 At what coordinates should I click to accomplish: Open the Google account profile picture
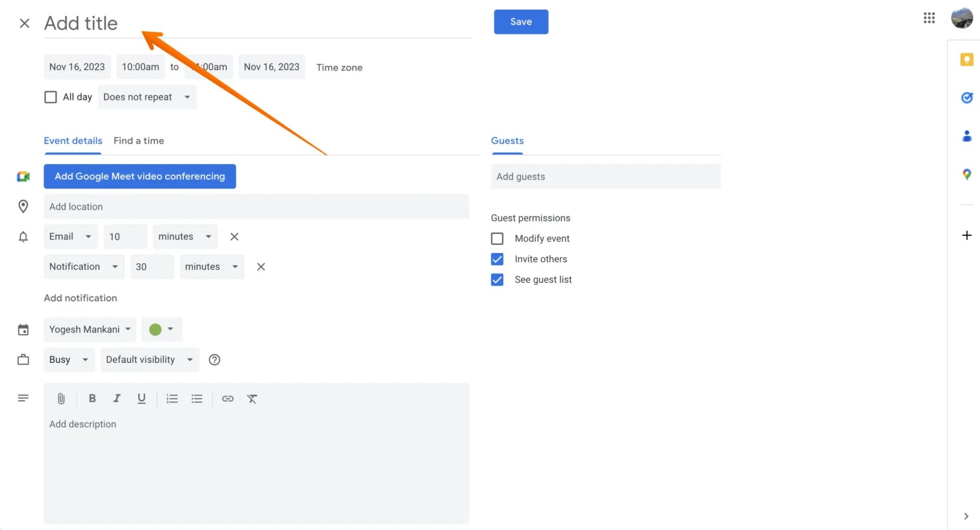(962, 18)
